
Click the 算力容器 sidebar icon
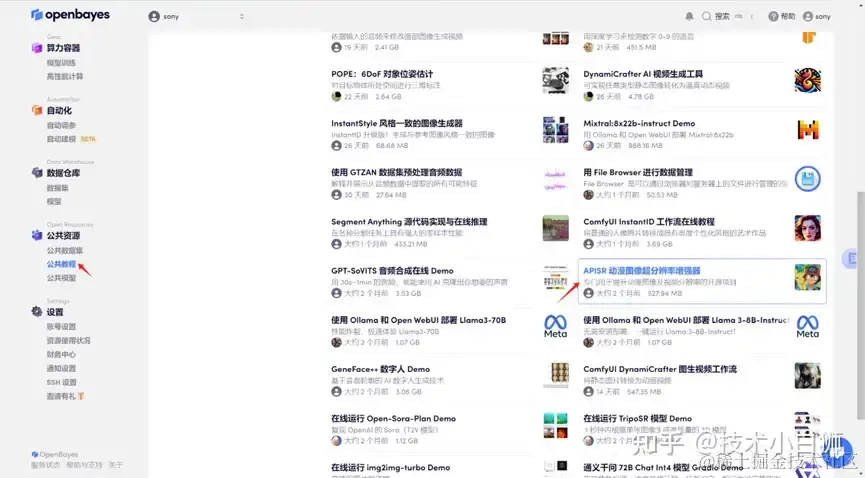[x=37, y=48]
